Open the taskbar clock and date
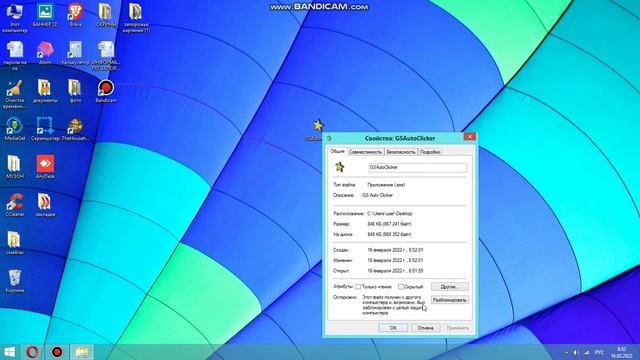 point(621,352)
